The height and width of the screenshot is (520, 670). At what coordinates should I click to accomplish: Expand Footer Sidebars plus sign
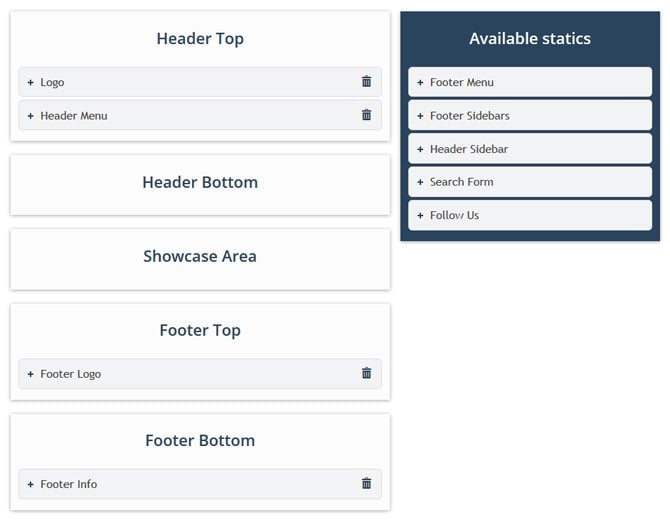click(420, 115)
